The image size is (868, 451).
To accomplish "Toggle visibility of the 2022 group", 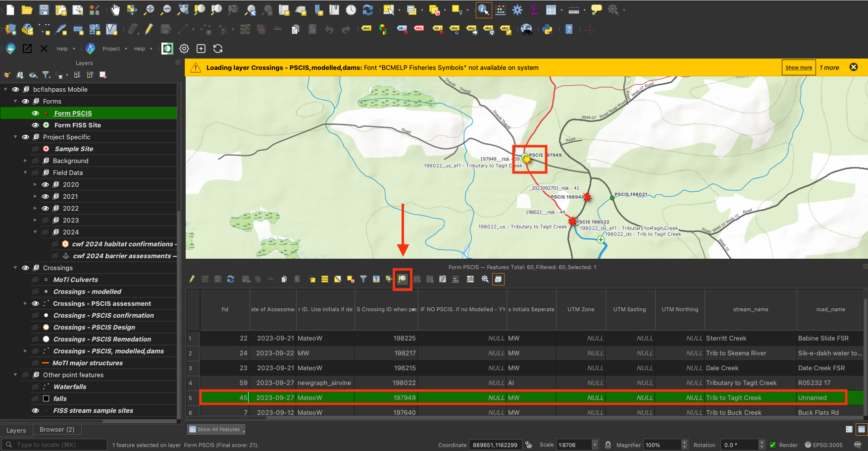I will [x=45, y=208].
